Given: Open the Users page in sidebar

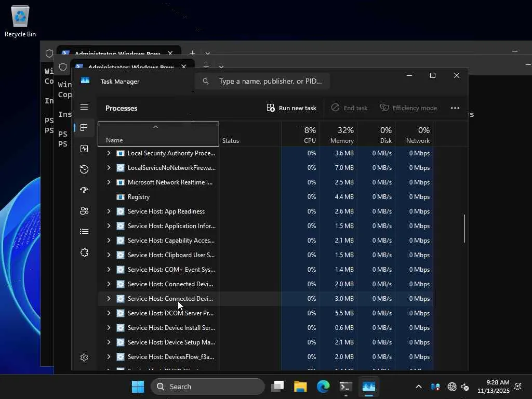Looking at the screenshot, I should (84, 211).
